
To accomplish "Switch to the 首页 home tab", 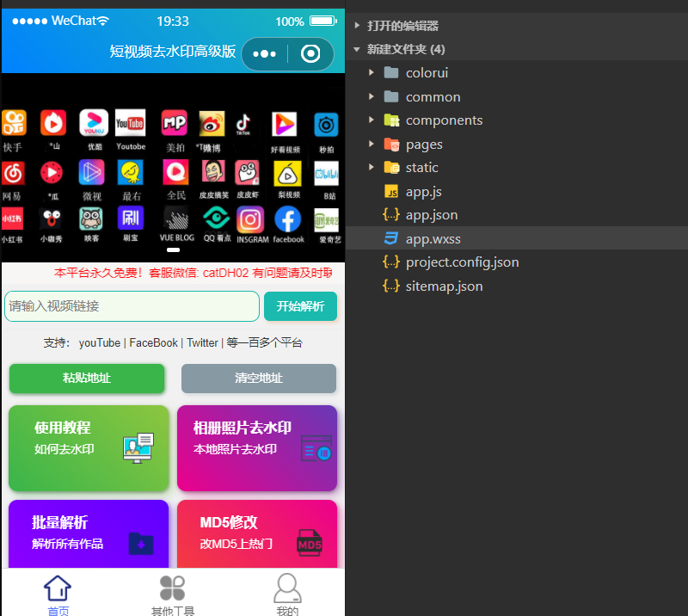I will (x=58, y=594).
